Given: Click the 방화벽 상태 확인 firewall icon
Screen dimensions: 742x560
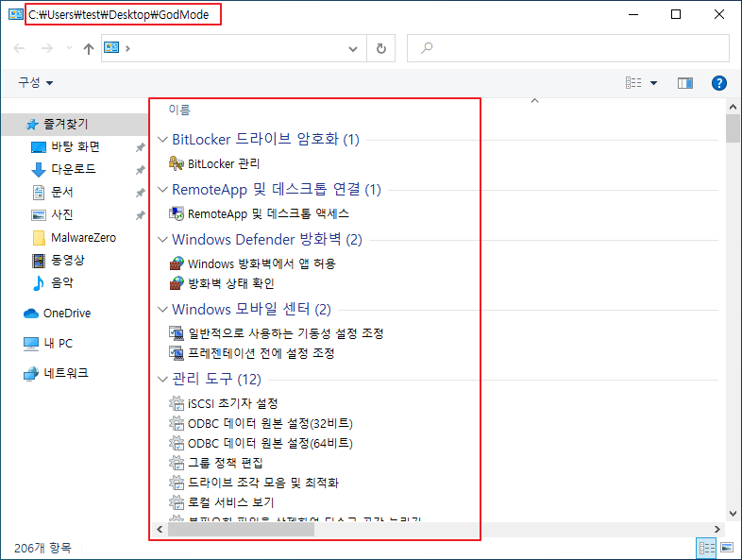Looking at the screenshot, I should [x=176, y=283].
